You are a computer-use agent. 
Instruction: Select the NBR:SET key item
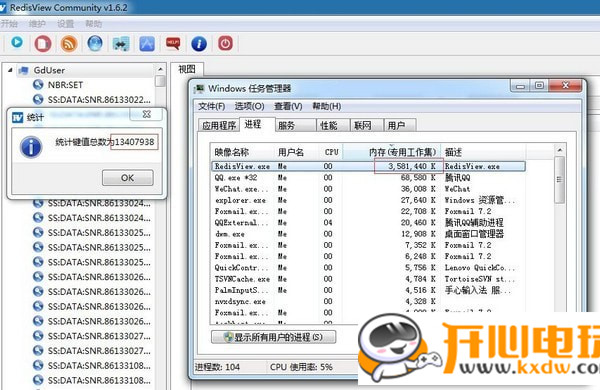(x=65, y=85)
